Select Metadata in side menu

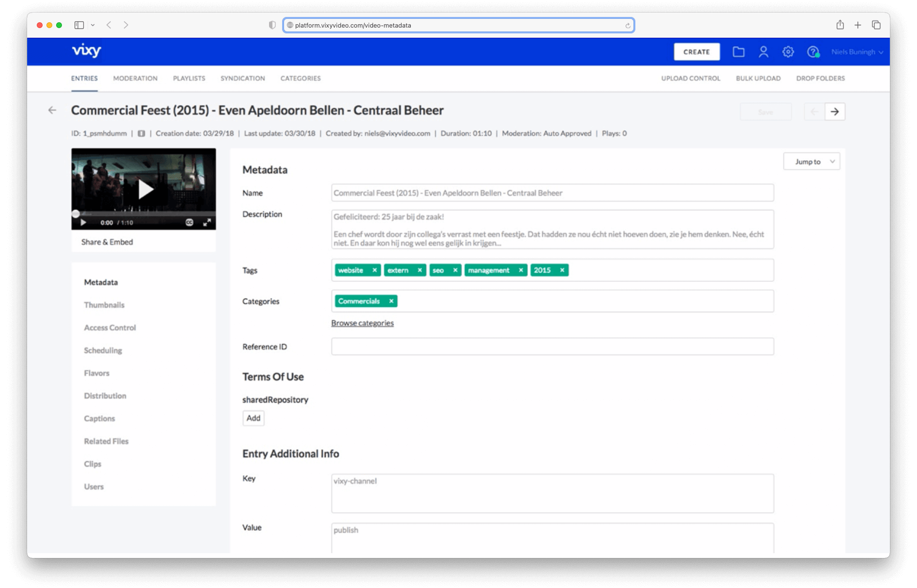point(101,282)
